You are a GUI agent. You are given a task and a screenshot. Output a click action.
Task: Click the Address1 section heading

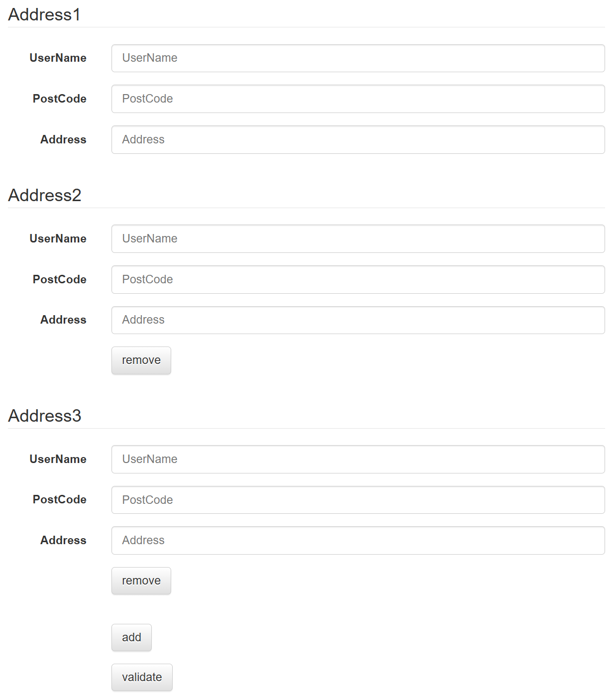pyautogui.click(x=44, y=15)
